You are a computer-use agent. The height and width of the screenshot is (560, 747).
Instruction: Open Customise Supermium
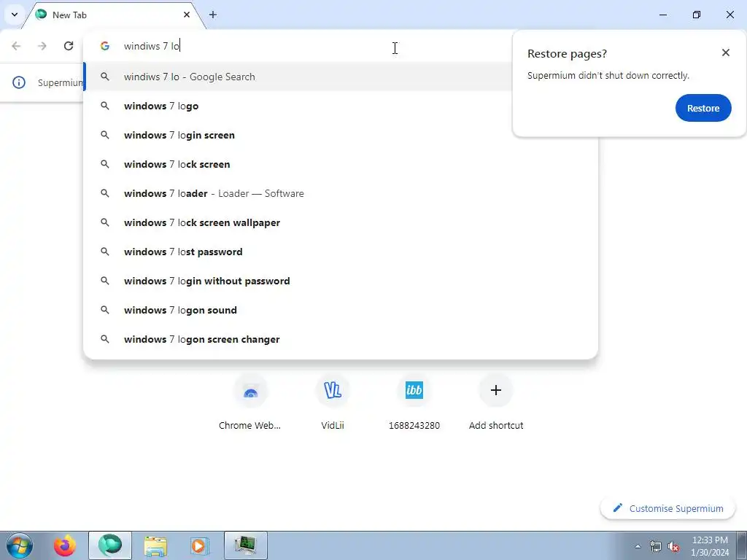tap(668, 508)
